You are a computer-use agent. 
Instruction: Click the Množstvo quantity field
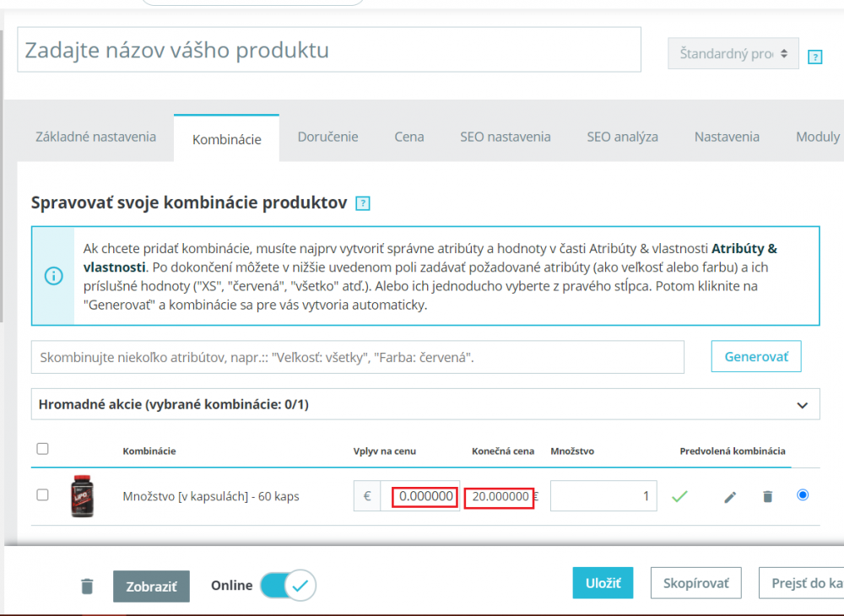(603, 495)
